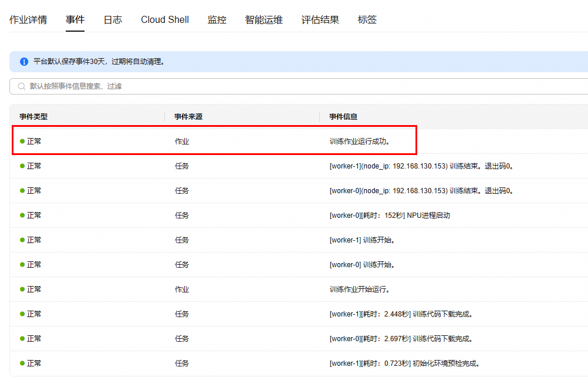Select the 训练作业运行成功 event message
Image resolution: width=588 pixels, height=377 pixels.
(x=360, y=142)
